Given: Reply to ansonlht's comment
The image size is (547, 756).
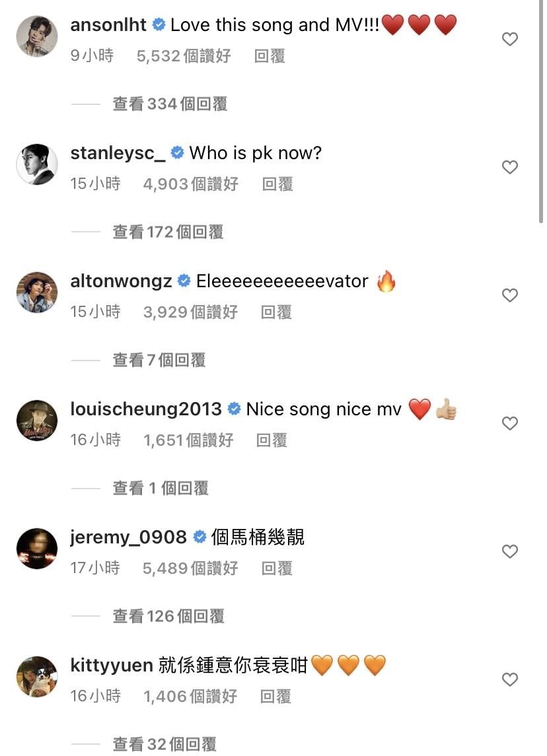Looking at the screenshot, I should click(270, 56).
